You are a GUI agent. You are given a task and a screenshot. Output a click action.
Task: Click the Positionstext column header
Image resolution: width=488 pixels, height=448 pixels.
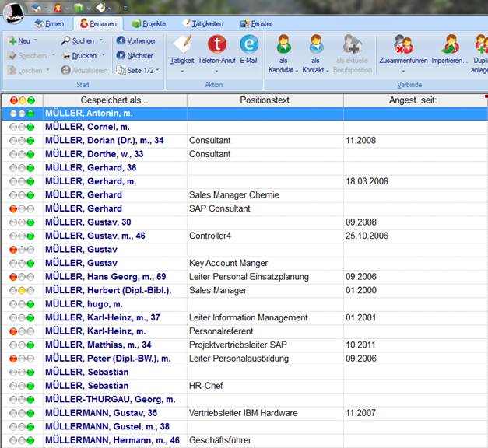(265, 100)
